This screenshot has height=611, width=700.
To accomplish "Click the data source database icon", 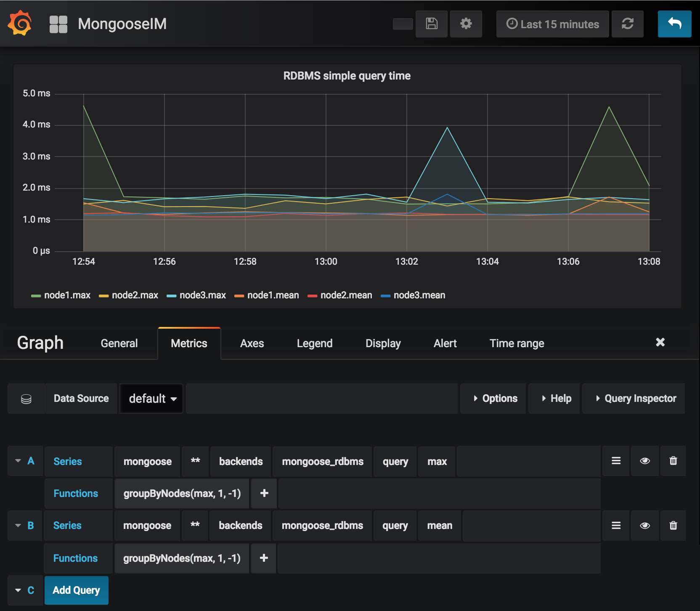I will click(x=26, y=398).
